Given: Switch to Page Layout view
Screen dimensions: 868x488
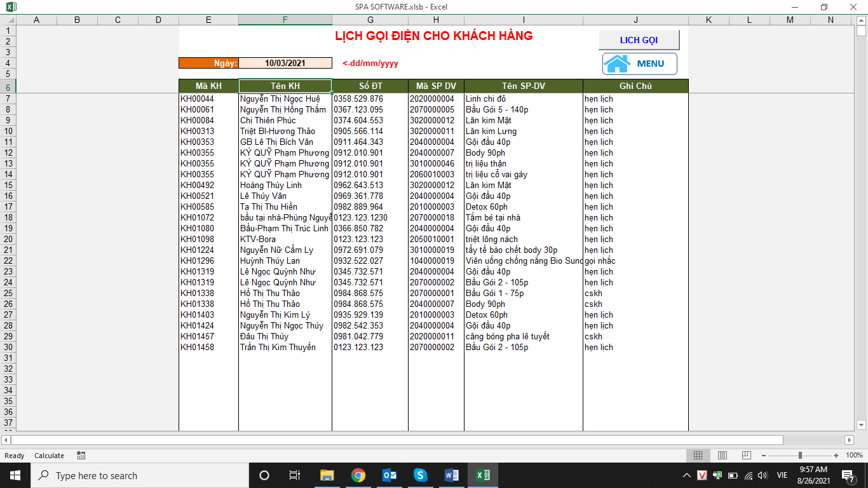Looking at the screenshot, I should [722, 456].
